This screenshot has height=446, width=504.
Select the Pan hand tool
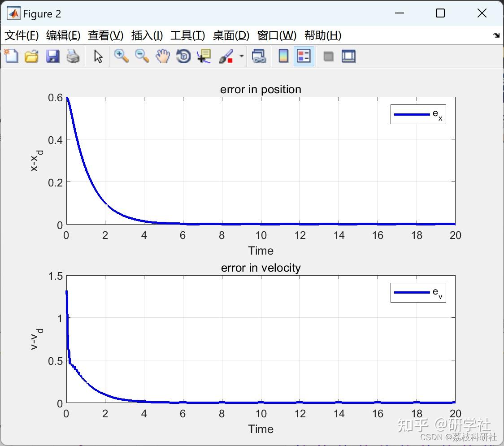point(163,56)
